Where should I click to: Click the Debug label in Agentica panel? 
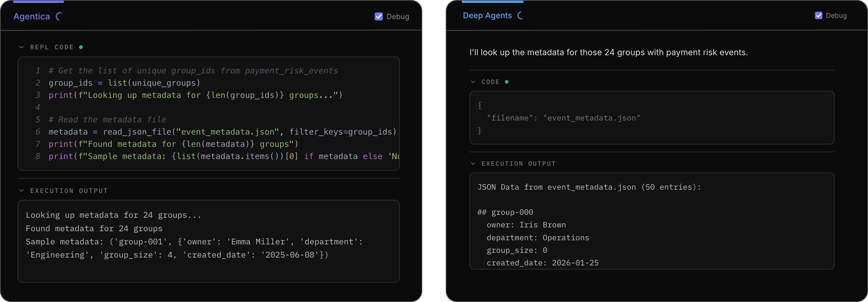click(398, 16)
